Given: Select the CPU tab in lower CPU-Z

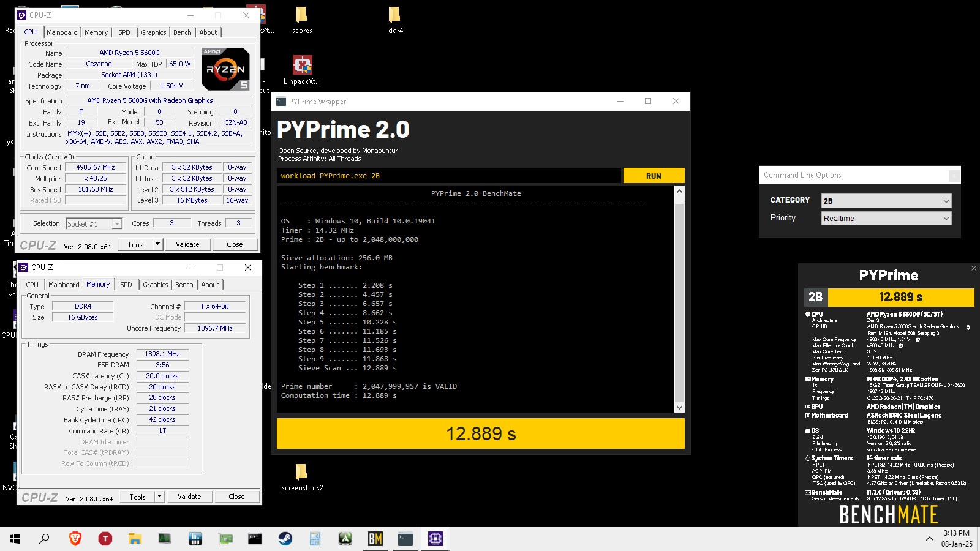Looking at the screenshot, I should [32, 285].
